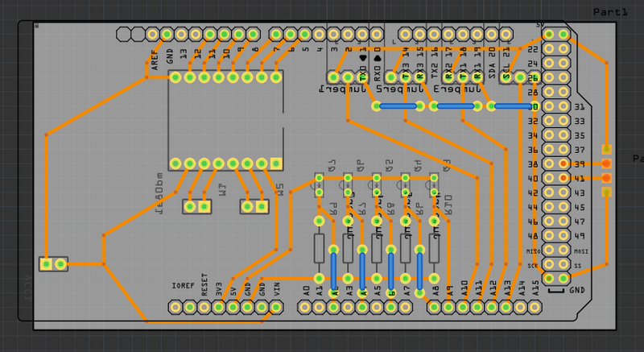644x352 pixels.
Task: Click the middle horizontal blue jumper wire
Action: (x=455, y=106)
